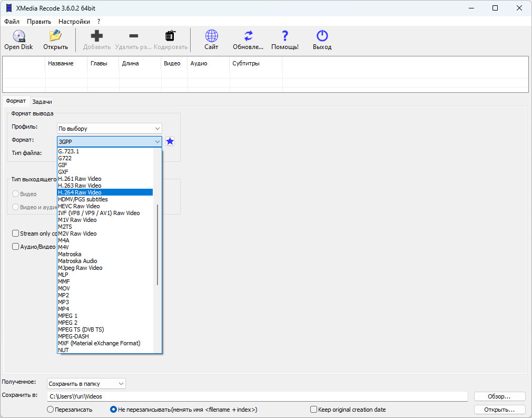Select MJpeg Raw Video format

pos(105,268)
